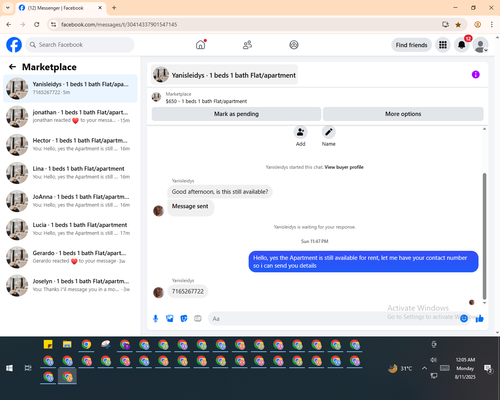Open the emoji picker icon

(x=464, y=319)
